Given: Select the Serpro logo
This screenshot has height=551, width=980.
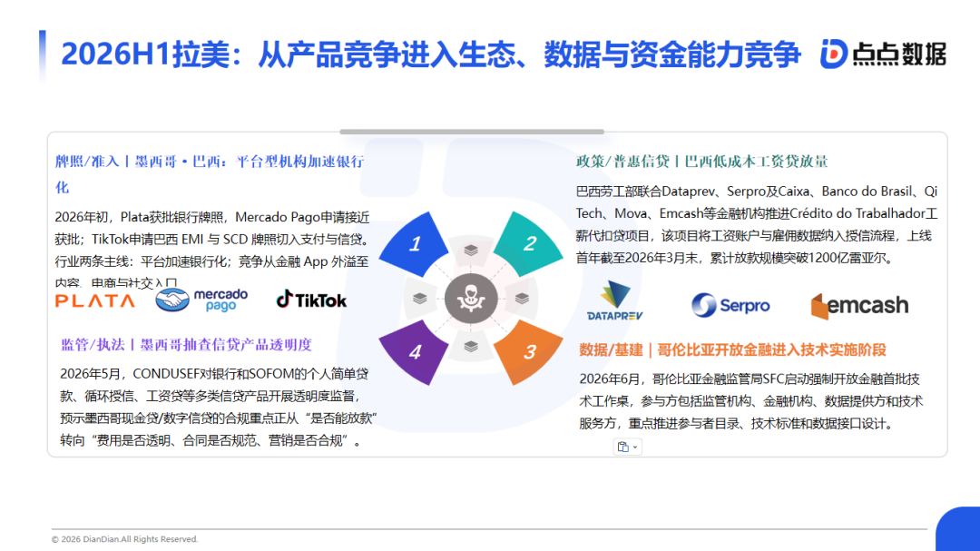Looking at the screenshot, I should 730,305.
